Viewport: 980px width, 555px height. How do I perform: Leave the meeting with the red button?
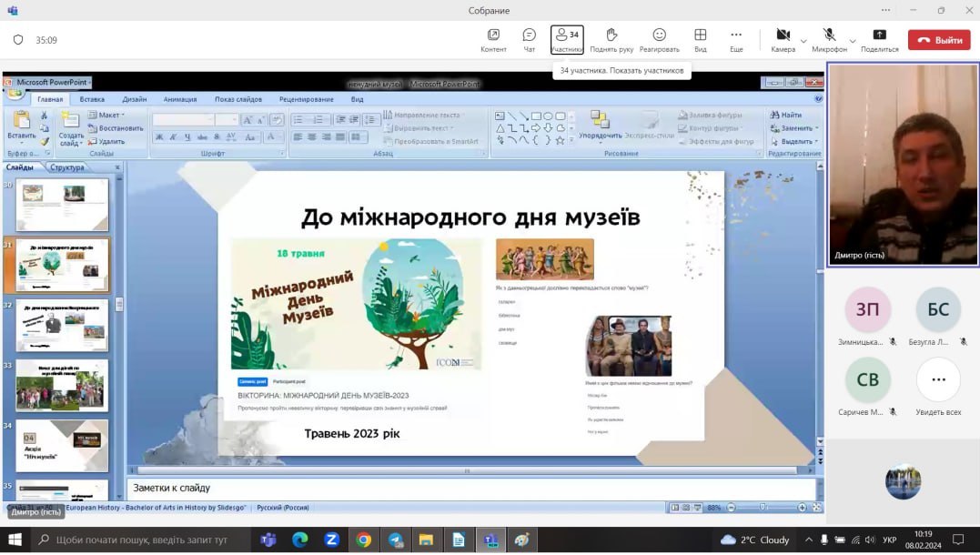(x=939, y=40)
